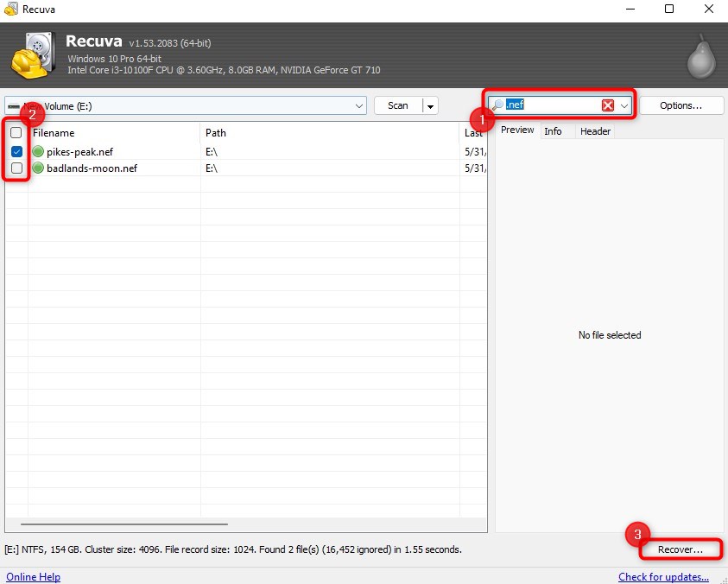The image size is (728, 584).
Task: Click the 'No file selected' preview text
Action: pyautogui.click(x=610, y=335)
